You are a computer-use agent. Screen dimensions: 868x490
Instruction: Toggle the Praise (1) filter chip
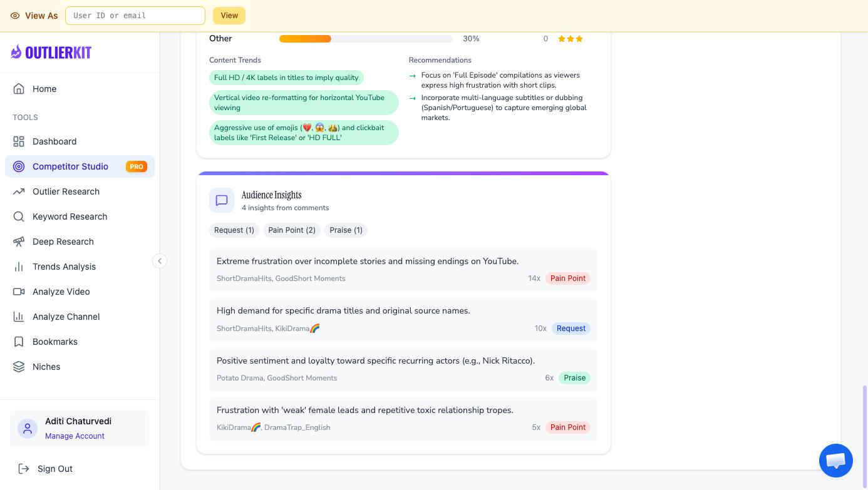(346, 230)
